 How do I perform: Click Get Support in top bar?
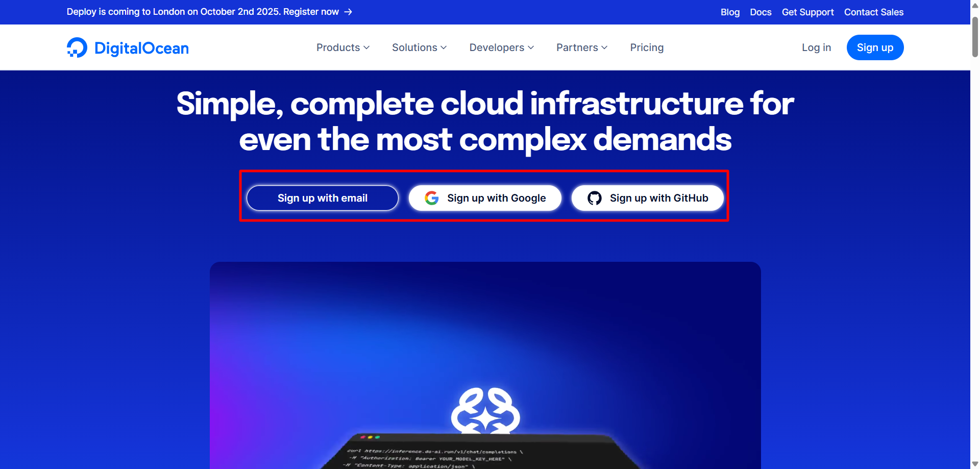pos(807,12)
